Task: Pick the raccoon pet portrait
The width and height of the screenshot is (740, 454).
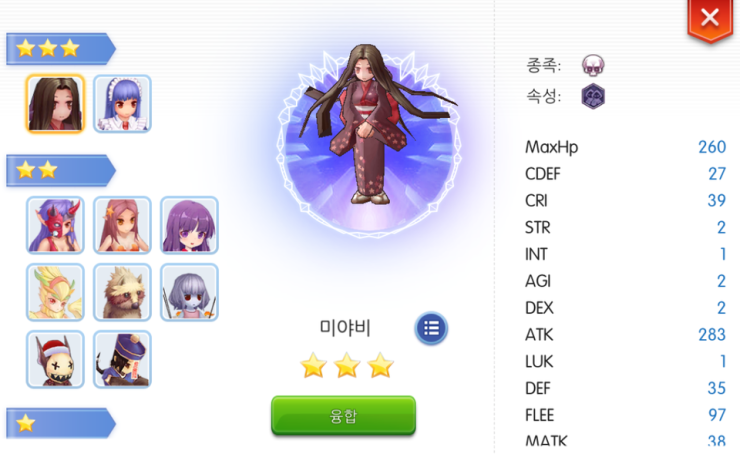Action: click(122, 293)
